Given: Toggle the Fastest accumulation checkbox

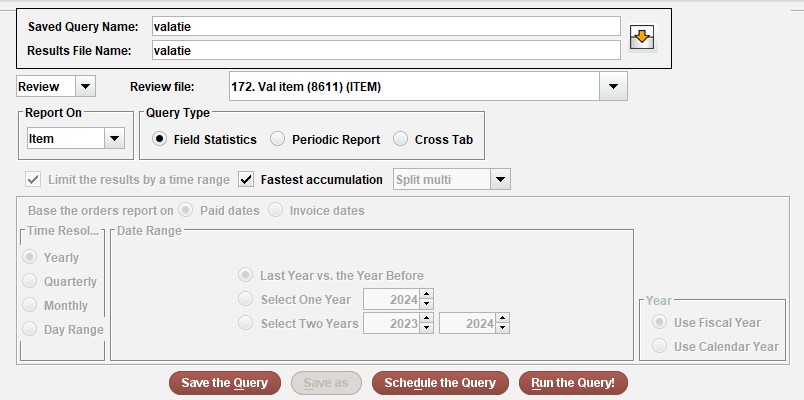Looking at the screenshot, I should (246, 179).
